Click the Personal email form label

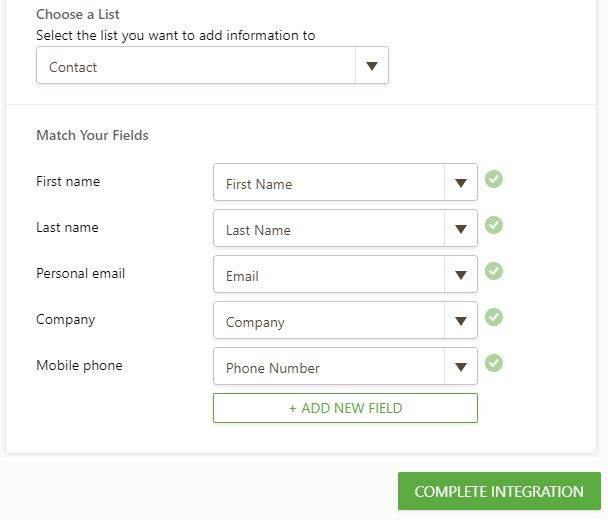point(81,273)
